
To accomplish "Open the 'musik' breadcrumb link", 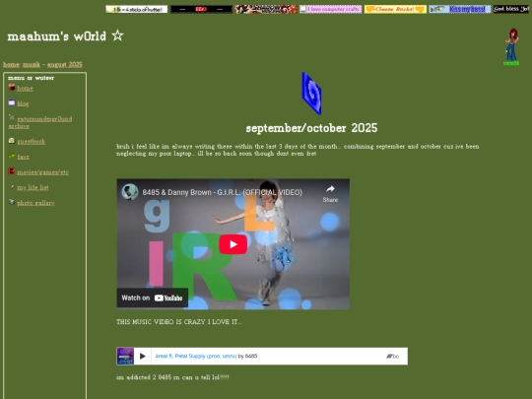I will point(32,64).
